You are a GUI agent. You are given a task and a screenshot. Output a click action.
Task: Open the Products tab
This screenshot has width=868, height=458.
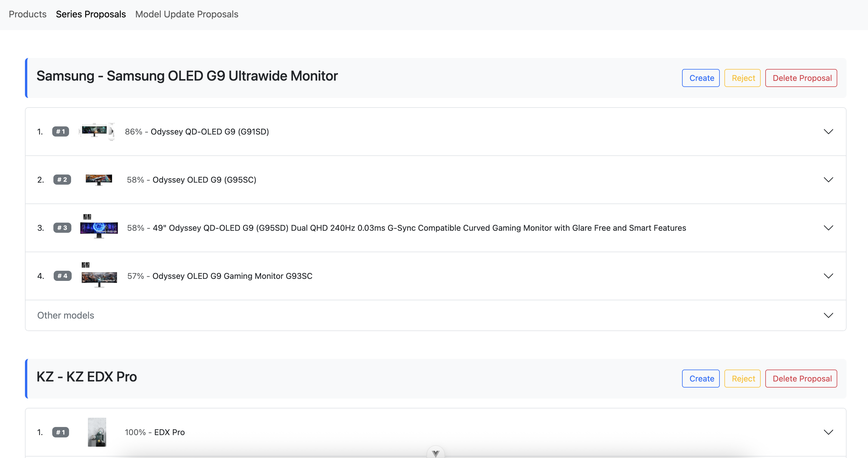coord(28,14)
